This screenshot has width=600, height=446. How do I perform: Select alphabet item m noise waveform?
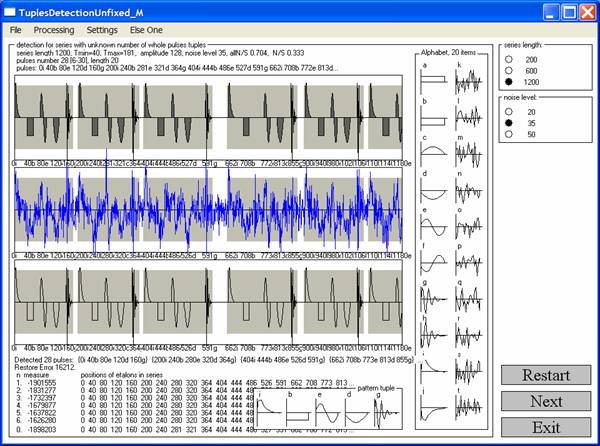[468, 153]
